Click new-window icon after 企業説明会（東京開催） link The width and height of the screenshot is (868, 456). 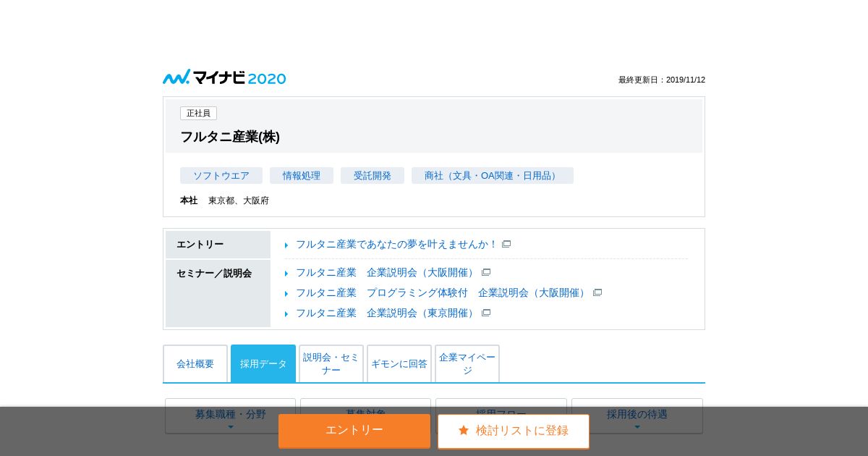(x=486, y=313)
